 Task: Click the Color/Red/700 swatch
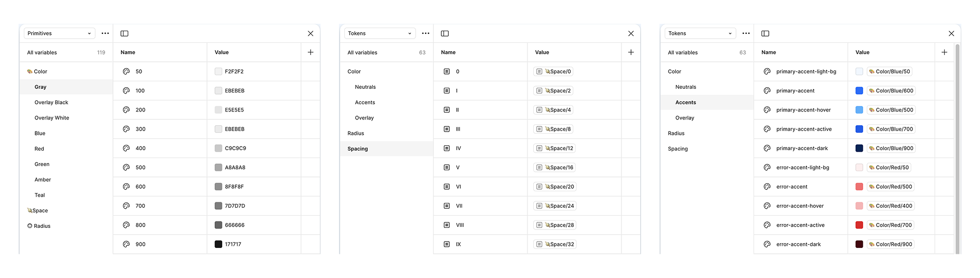tap(859, 225)
